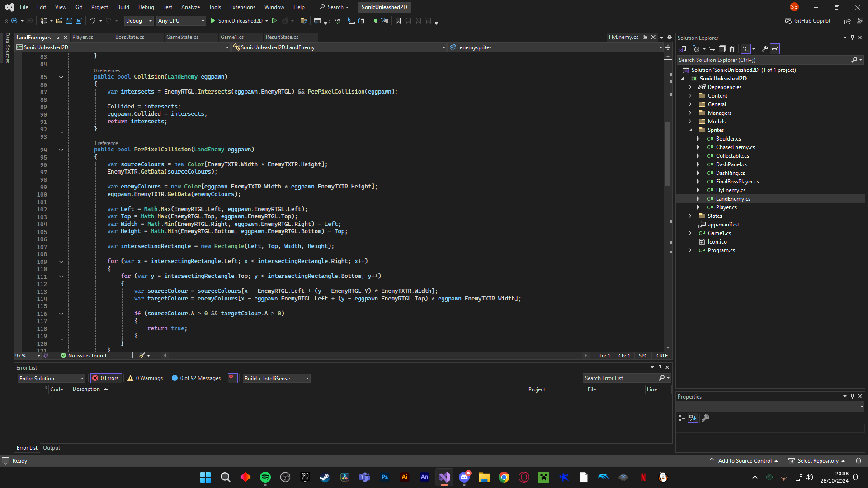
Task: Open the Build + IntelliSense dropdown
Action: click(276, 378)
